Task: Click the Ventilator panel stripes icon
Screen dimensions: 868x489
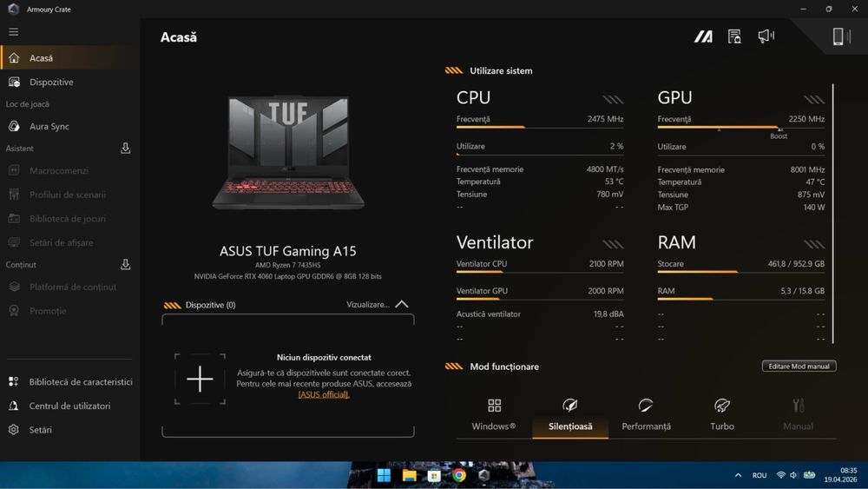Action: point(613,244)
